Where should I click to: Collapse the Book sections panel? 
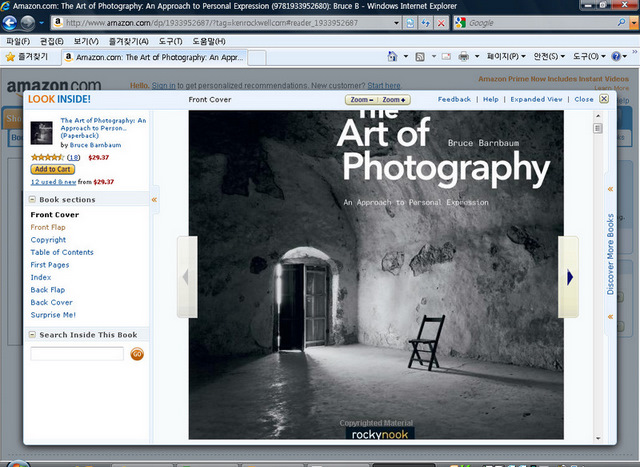32,200
